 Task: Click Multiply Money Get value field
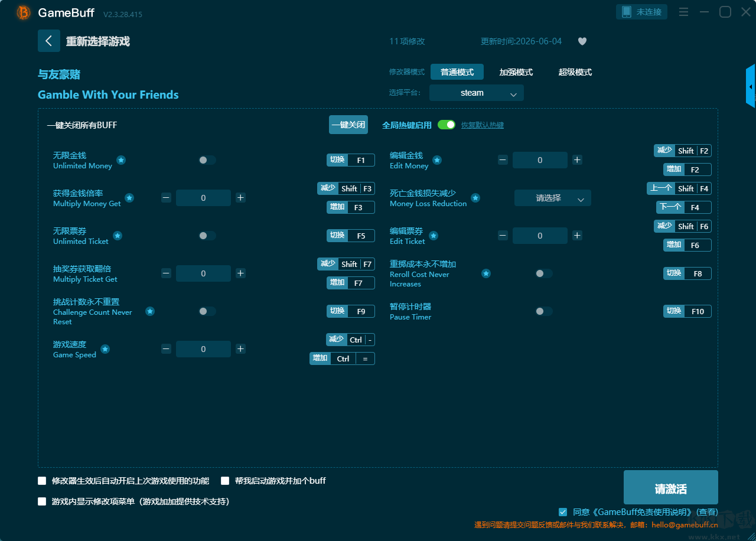pos(203,198)
